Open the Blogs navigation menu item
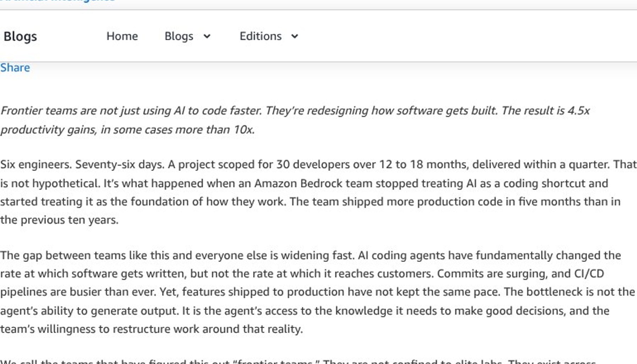Viewport: 637px width, 364px height. click(x=179, y=36)
